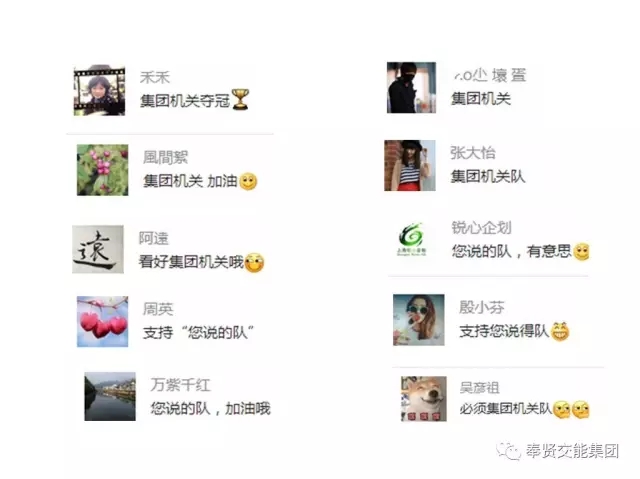The width and height of the screenshot is (640, 479).
Task: Open 風間絮's berry avatar
Action: tap(102, 170)
